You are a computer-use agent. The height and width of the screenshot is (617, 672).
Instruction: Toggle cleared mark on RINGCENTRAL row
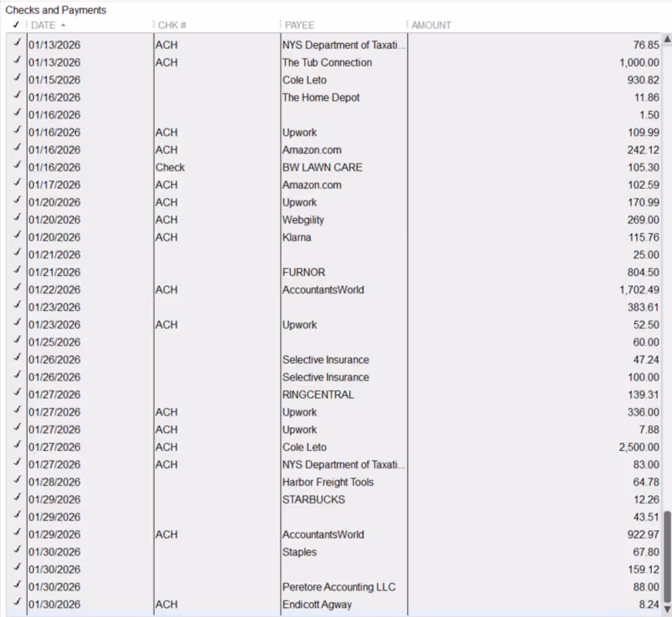click(17, 392)
